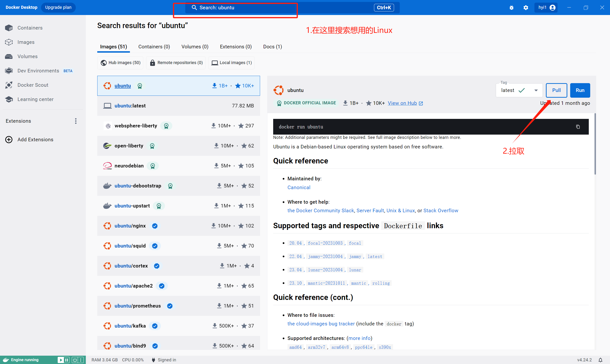Select the ubuntu:latest local image row
Screen dimensions: 610x364
click(178, 106)
